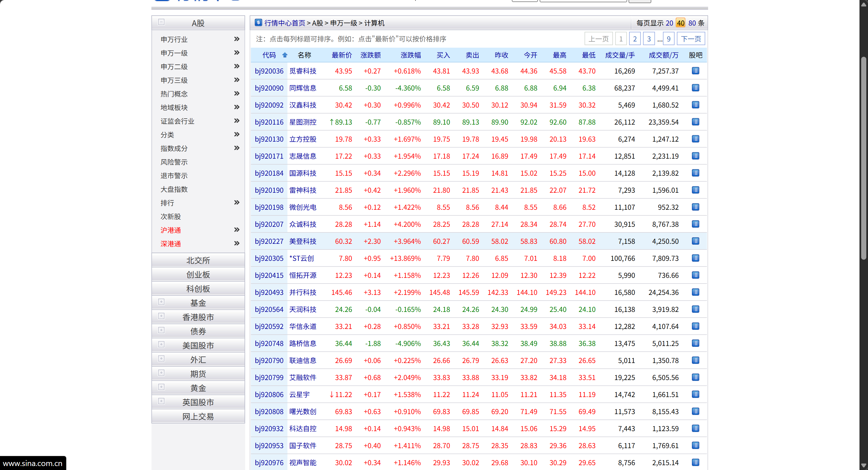The width and height of the screenshot is (868, 470).
Task: Select the 风险警示 menu item
Action: click(174, 162)
